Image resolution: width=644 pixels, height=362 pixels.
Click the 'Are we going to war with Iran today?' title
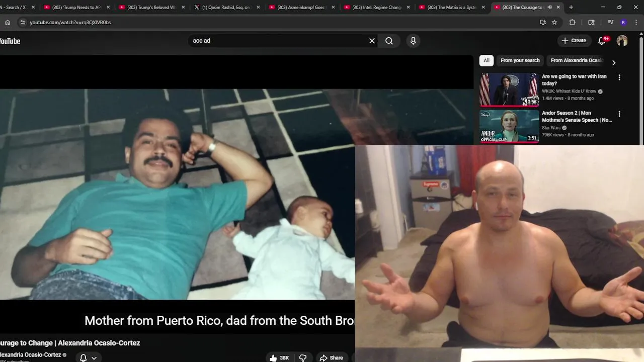pos(574,80)
